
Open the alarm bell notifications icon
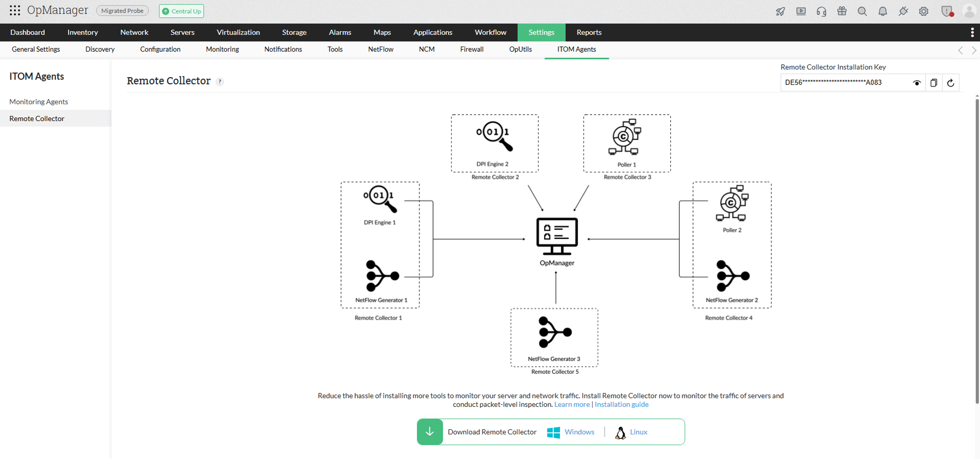click(x=882, y=11)
